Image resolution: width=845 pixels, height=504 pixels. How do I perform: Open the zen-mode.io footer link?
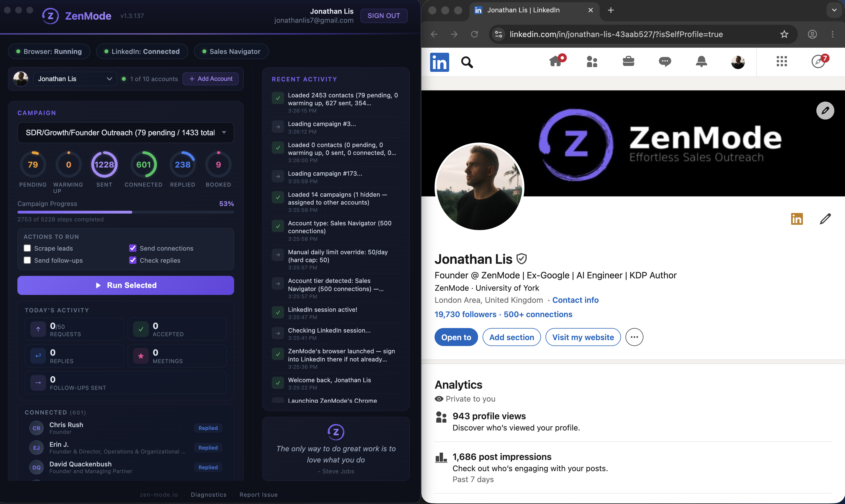click(x=159, y=495)
